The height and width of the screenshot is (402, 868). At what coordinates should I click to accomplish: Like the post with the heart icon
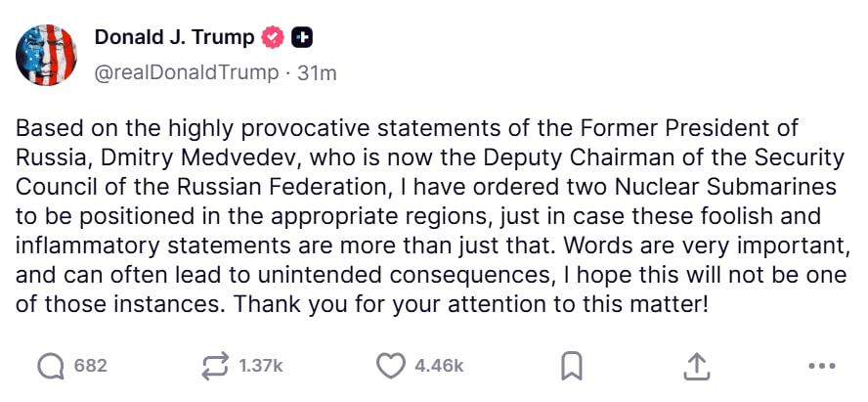click(x=390, y=366)
